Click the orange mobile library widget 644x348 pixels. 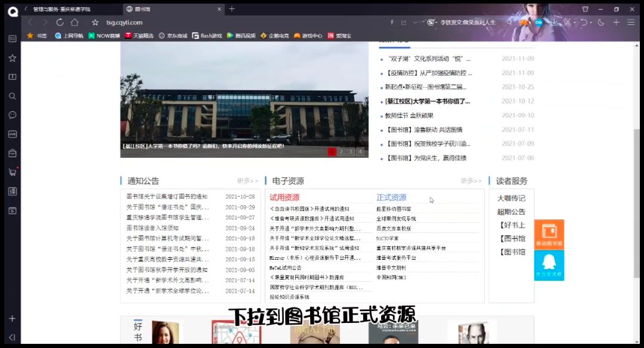(549, 234)
